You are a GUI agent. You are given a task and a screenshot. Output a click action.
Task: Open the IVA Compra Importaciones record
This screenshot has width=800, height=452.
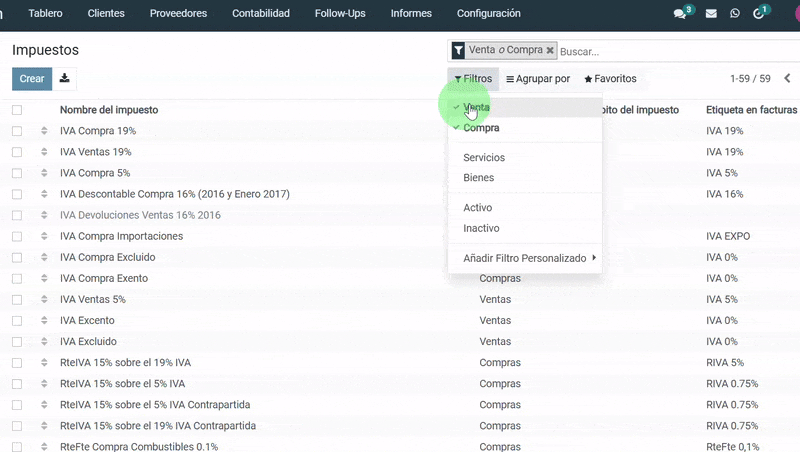pos(121,236)
